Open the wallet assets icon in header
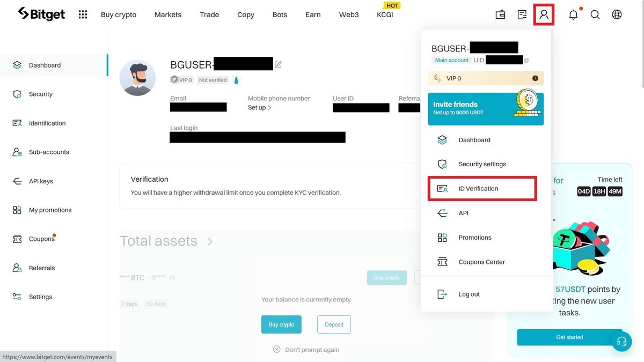644x362 pixels. tap(500, 14)
